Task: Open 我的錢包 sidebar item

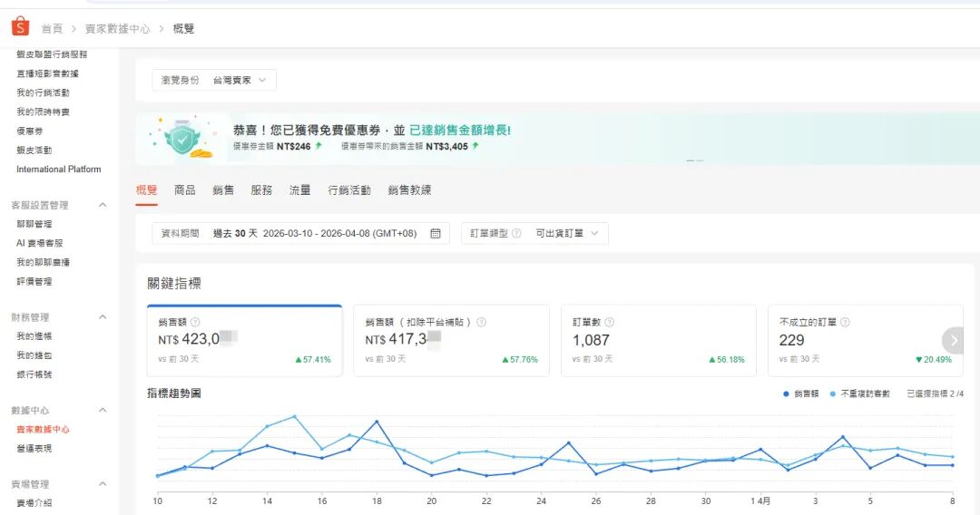Action: tap(34, 355)
